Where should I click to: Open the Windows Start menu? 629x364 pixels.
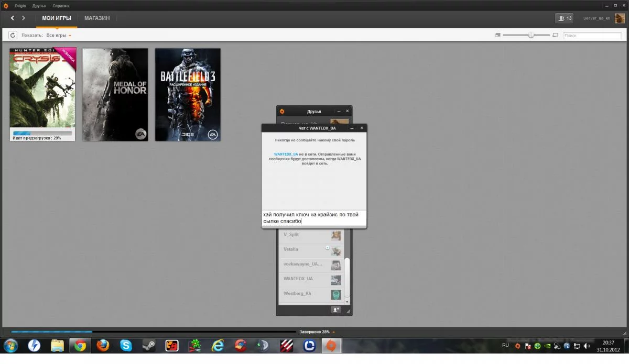10,346
